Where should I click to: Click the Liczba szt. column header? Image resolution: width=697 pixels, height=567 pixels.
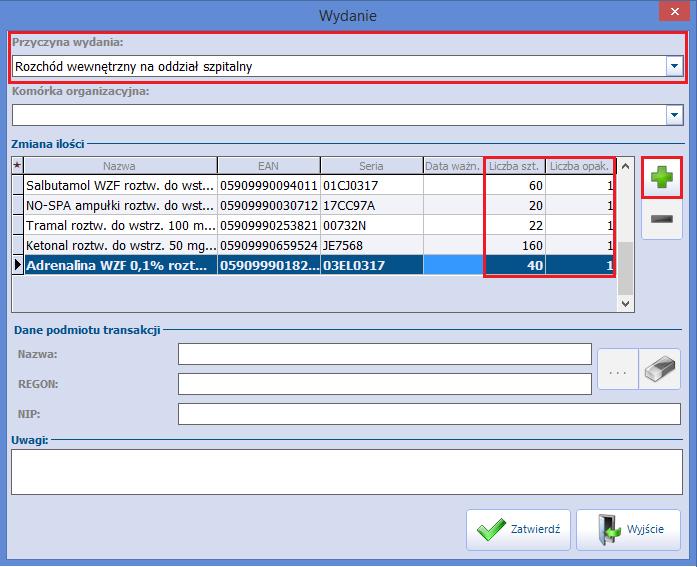tap(514, 166)
